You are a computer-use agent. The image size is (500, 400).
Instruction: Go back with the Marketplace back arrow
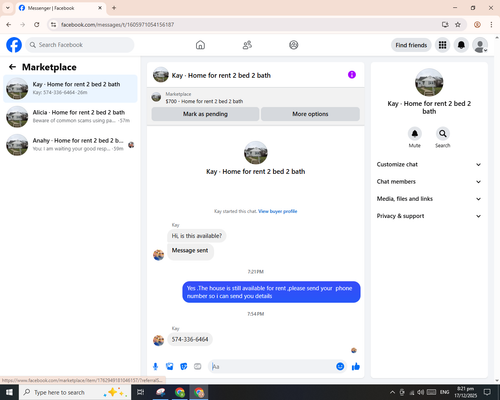(x=12, y=67)
